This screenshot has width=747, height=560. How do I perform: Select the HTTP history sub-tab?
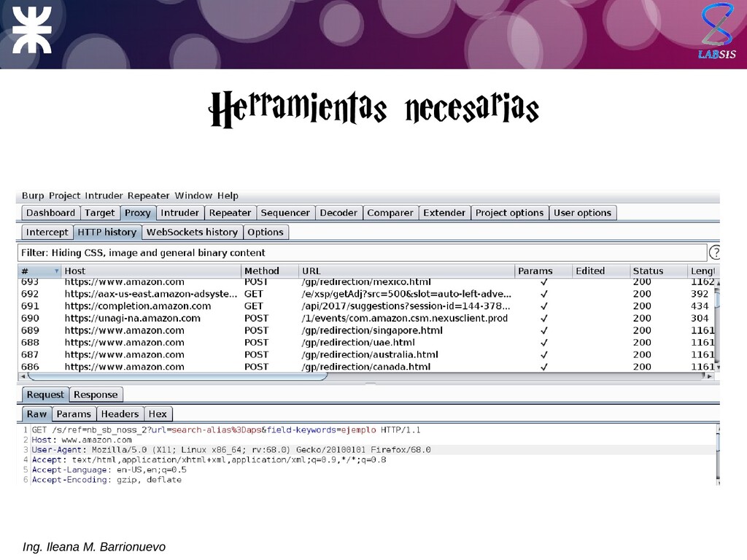pyautogui.click(x=107, y=233)
